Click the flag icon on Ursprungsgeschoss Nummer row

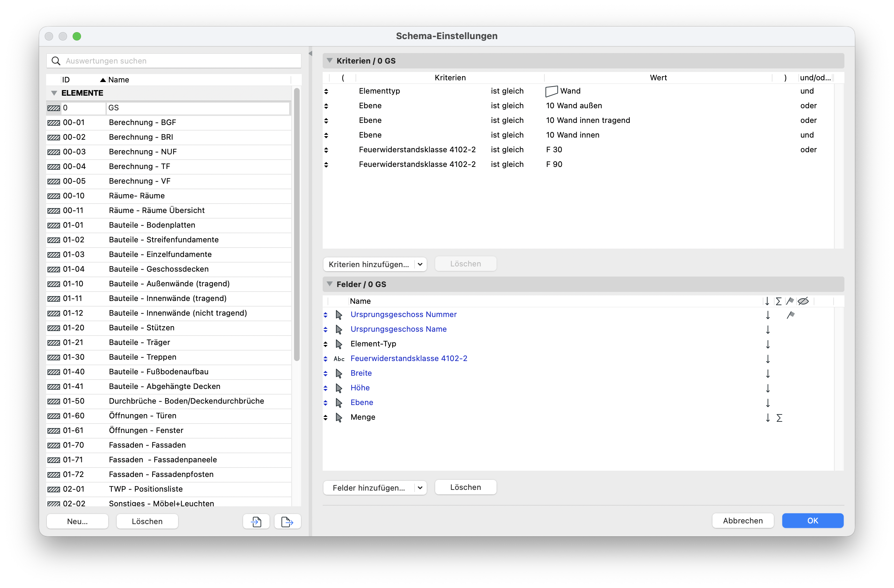[x=790, y=315]
